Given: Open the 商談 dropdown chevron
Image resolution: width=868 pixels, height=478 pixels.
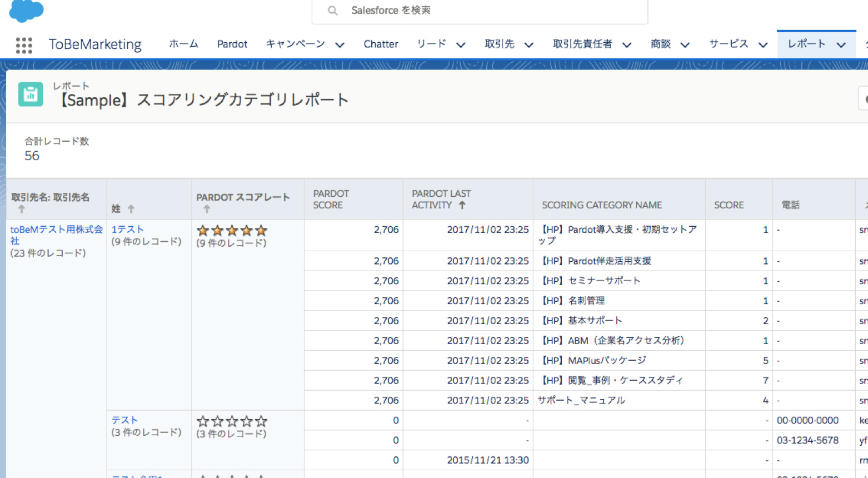Looking at the screenshot, I should pos(685,45).
